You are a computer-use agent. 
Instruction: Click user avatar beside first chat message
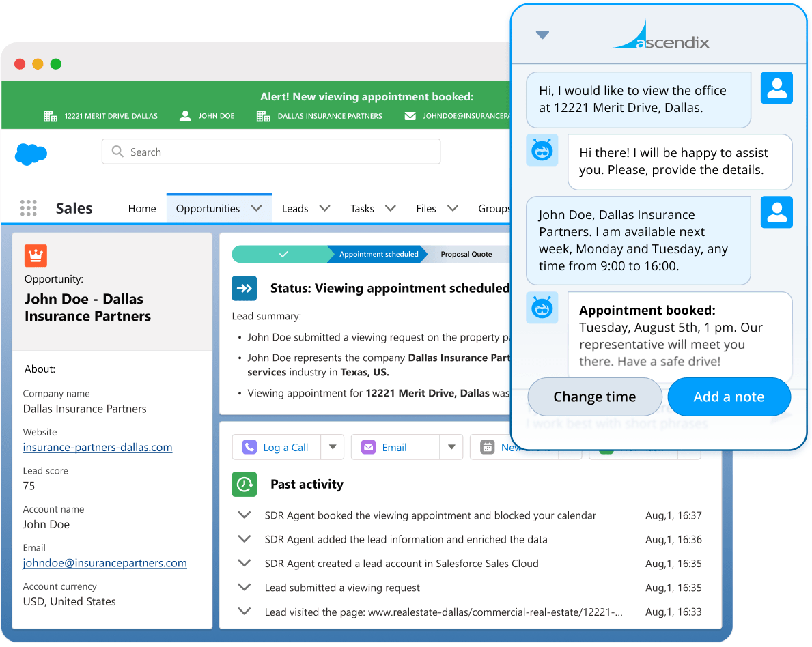click(776, 88)
